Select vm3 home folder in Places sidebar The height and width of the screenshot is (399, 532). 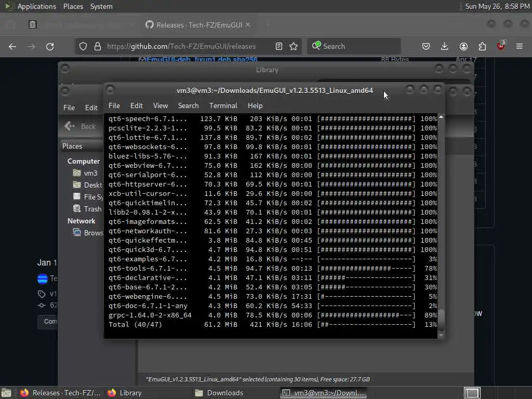pos(85,173)
